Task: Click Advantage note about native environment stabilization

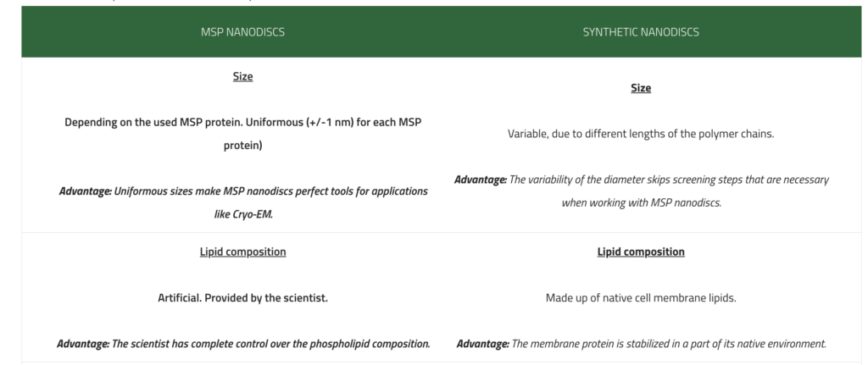Action: pos(641,344)
